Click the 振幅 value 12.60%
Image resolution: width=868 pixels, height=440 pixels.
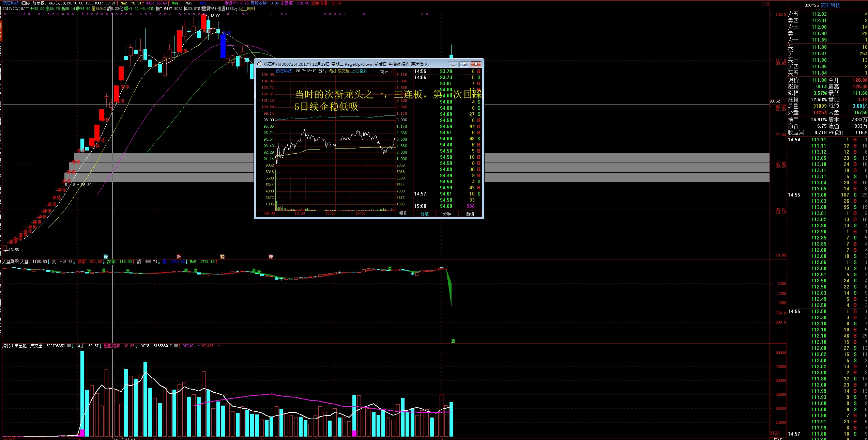(819, 99)
